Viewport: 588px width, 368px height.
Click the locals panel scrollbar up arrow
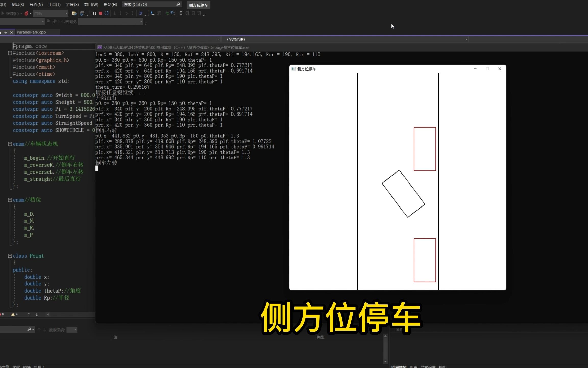tap(385, 336)
